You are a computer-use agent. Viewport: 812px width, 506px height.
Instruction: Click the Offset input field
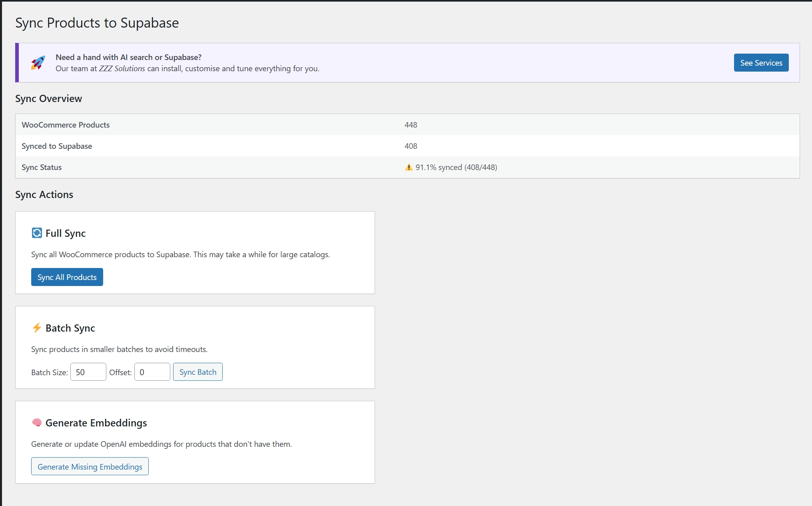[152, 372]
